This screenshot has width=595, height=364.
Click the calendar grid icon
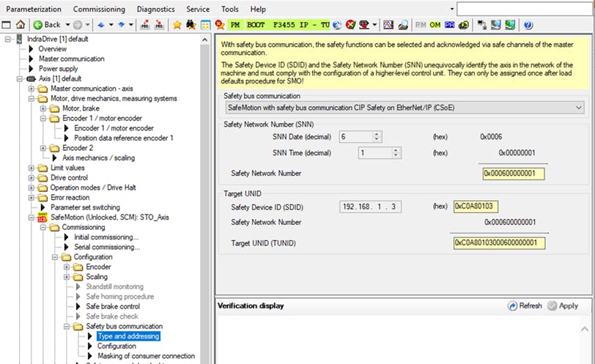point(205,25)
